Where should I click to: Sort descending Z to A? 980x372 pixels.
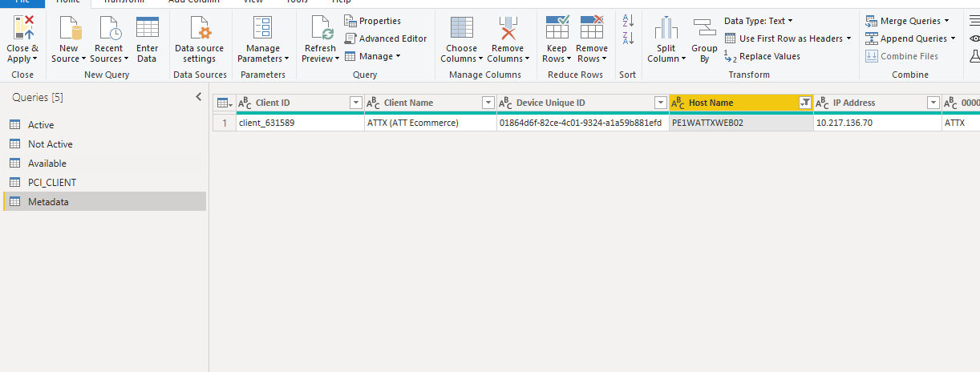[x=628, y=38]
